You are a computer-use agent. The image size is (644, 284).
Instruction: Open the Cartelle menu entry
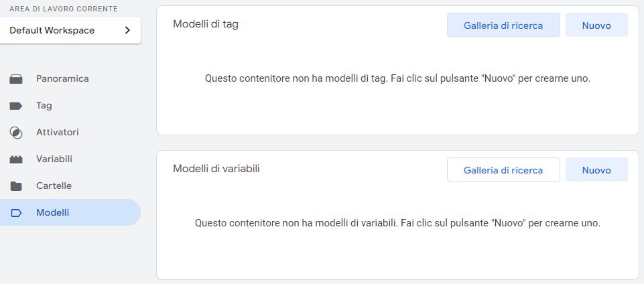(54, 186)
